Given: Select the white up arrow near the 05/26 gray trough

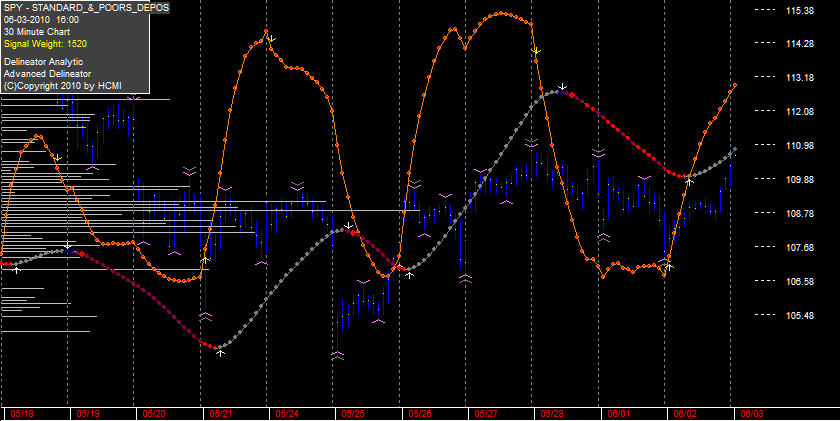Looking at the screenshot, I should [410, 275].
